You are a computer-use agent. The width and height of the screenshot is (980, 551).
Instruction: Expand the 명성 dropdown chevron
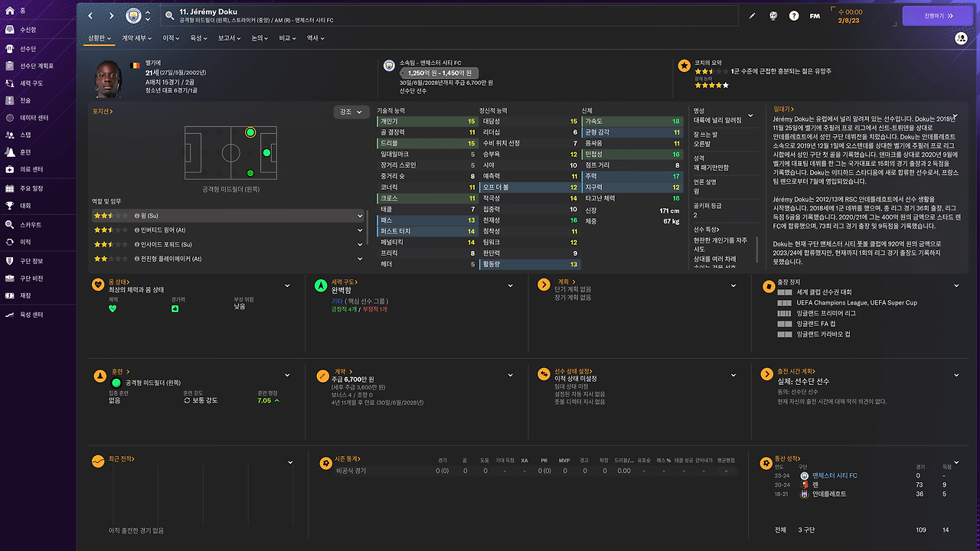click(x=750, y=116)
